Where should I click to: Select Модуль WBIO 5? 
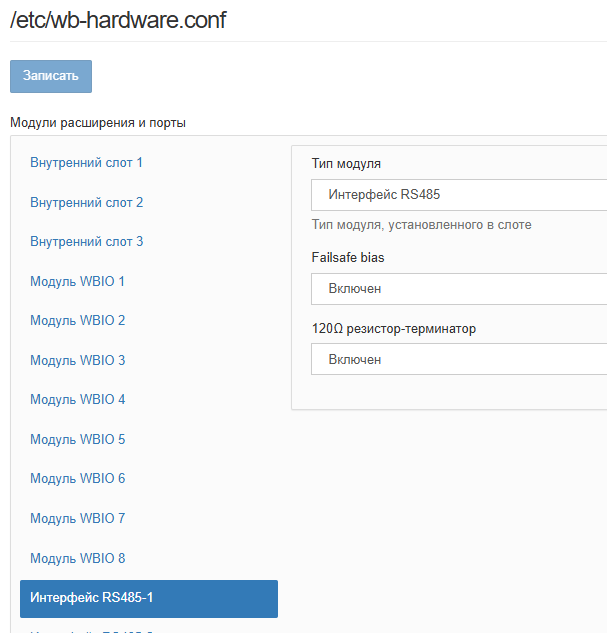78,439
